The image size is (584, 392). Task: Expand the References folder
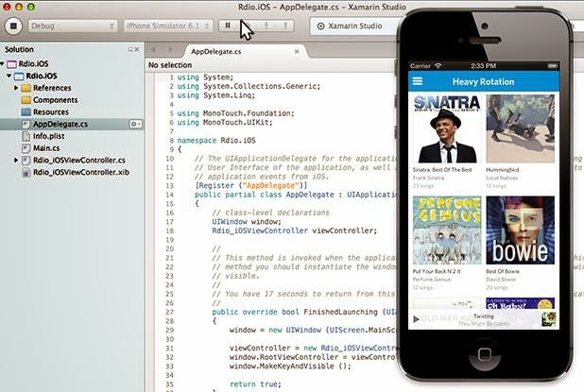click(x=16, y=88)
